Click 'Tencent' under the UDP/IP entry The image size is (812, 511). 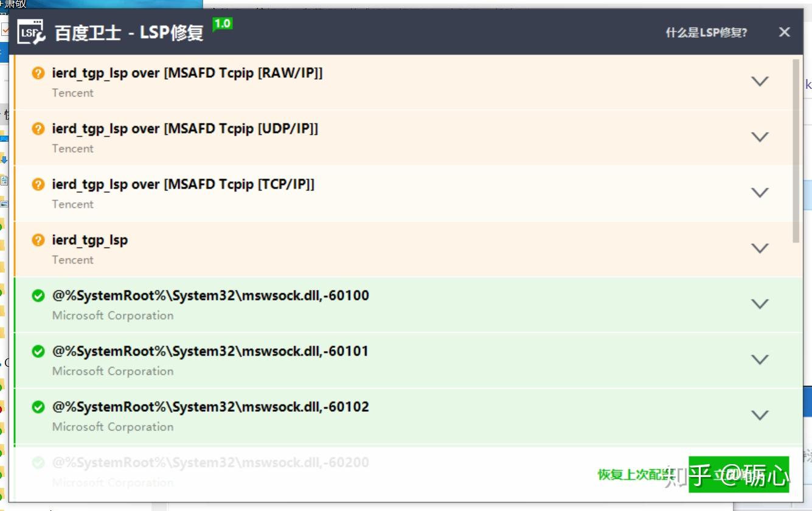(73, 148)
